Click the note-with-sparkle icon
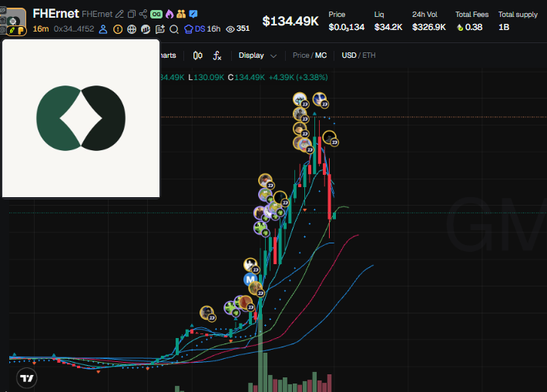 pos(159,29)
